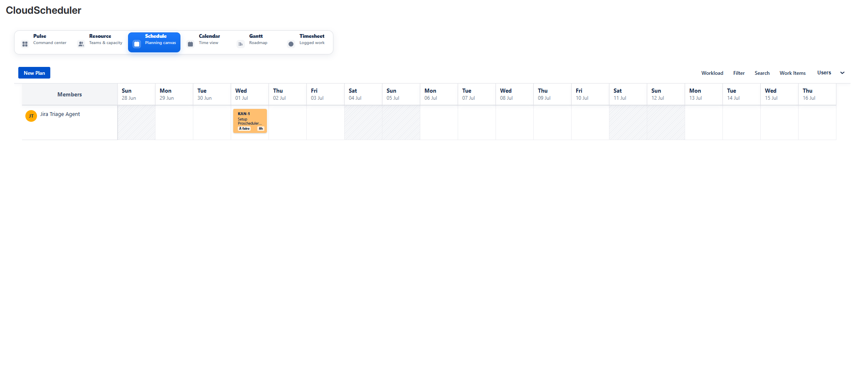Open the KAN-1 task card
This screenshot has width=868, height=379.
(250, 121)
